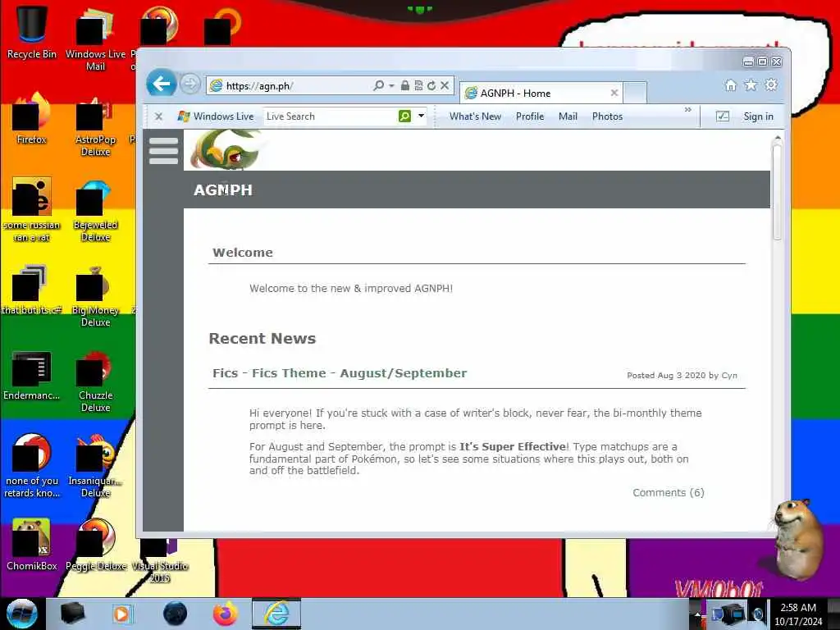
Task: Click the scrollbar up arrow
Action: [778, 138]
